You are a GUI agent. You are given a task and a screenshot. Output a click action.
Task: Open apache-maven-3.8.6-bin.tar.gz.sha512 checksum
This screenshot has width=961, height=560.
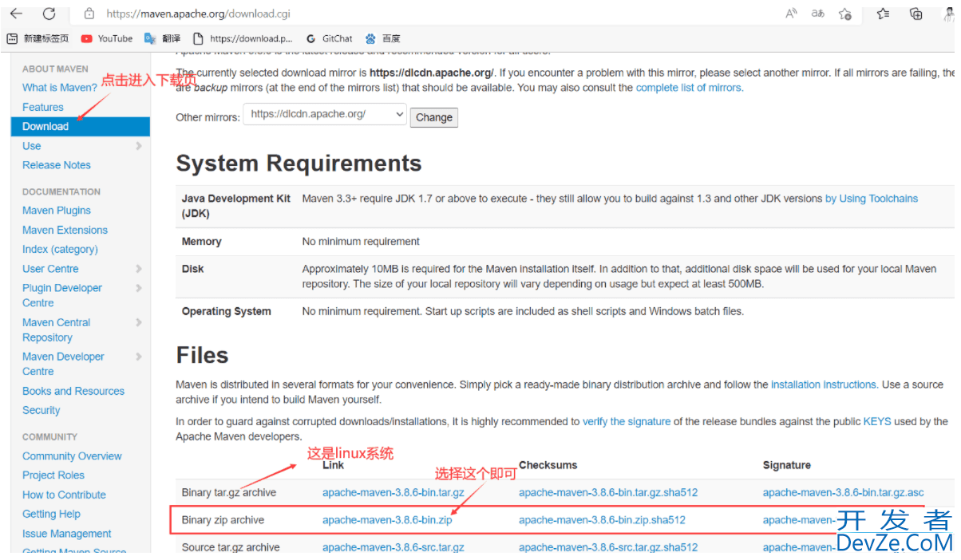tap(608, 493)
